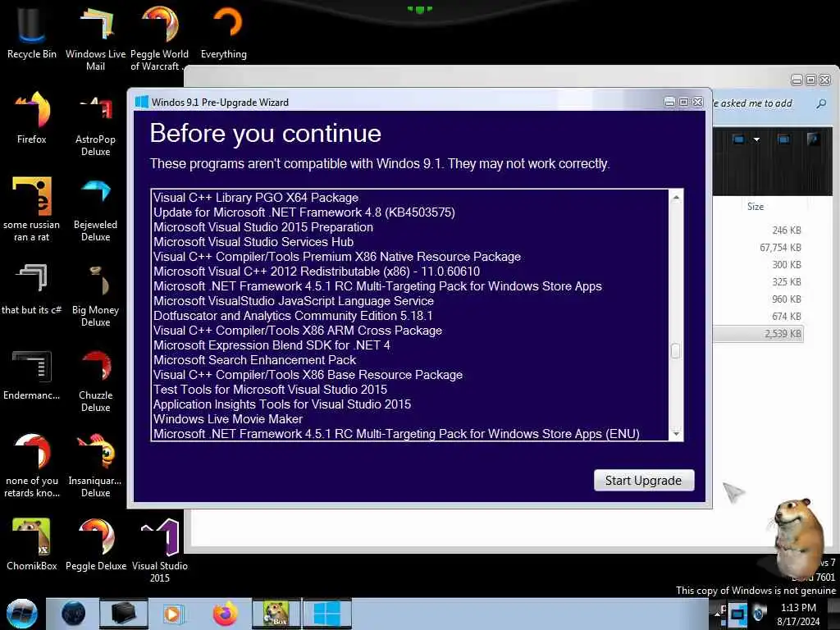Screen dimensions: 840x630
Task: Open the Windows Start orb
Action: click(x=22, y=614)
